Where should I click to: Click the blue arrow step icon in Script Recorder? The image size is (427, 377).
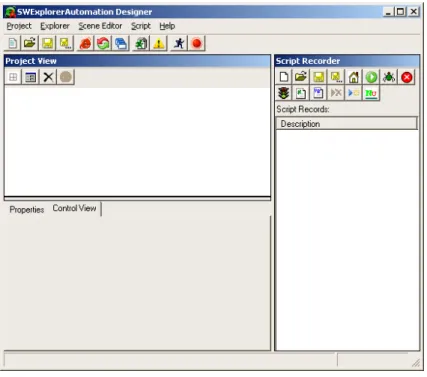[354, 93]
